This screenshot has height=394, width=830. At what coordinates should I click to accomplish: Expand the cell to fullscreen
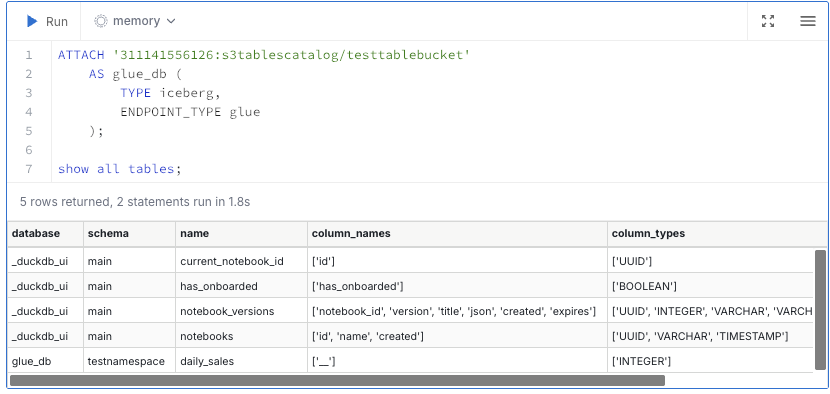point(768,21)
